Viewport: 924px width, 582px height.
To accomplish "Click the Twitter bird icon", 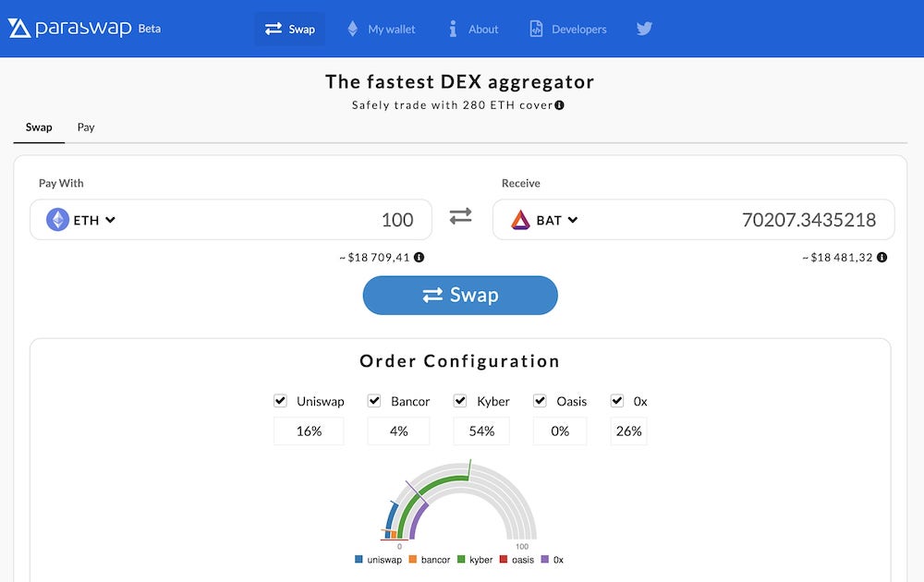I will point(644,29).
